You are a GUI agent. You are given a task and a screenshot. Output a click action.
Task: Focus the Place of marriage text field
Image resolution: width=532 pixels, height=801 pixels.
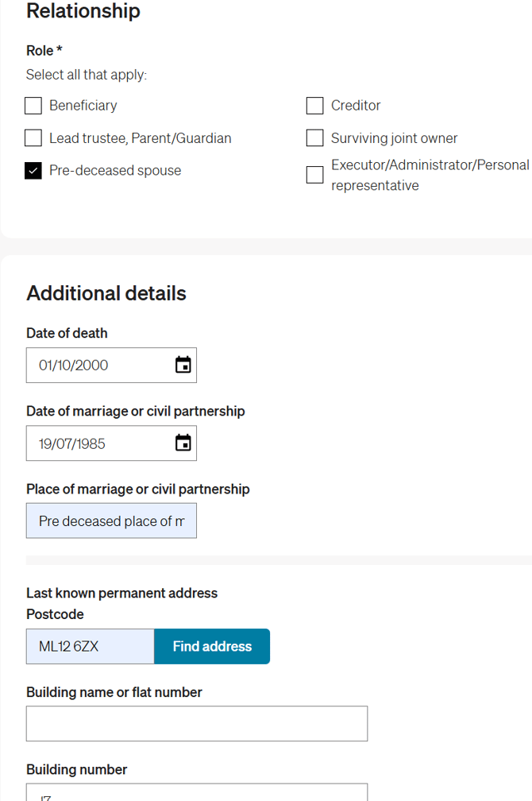[x=111, y=521]
